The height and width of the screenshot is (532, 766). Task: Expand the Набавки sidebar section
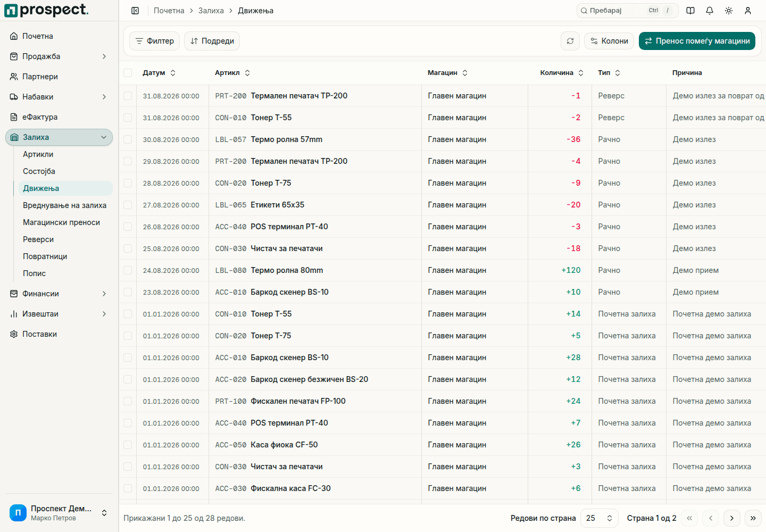coord(59,97)
